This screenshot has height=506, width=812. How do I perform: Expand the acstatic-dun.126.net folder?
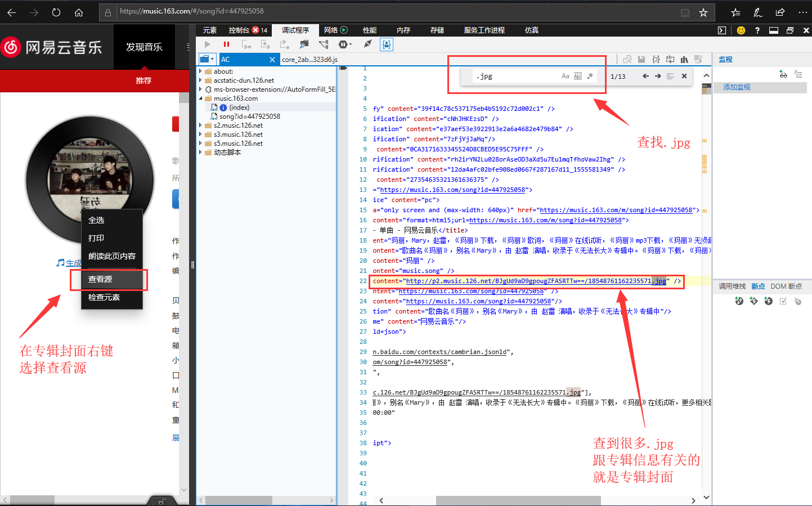pyautogui.click(x=200, y=80)
